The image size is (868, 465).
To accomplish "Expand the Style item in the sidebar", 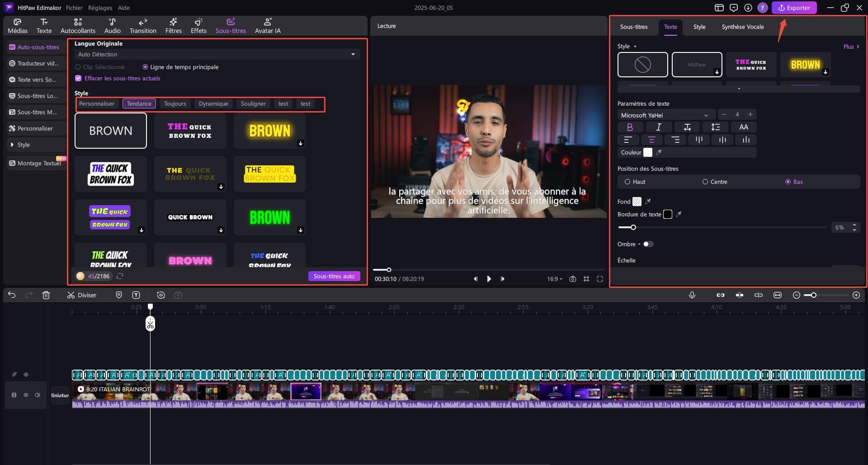I will coord(37,145).
